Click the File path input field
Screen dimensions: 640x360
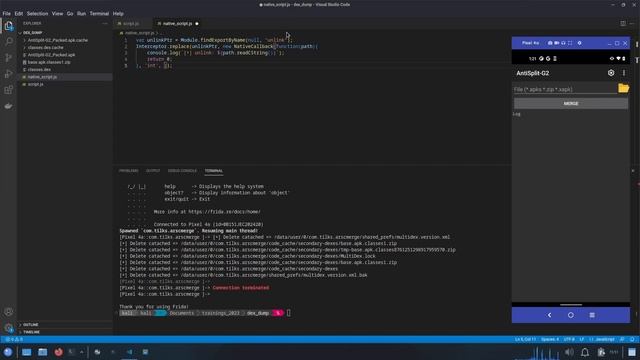pos(565,89)
